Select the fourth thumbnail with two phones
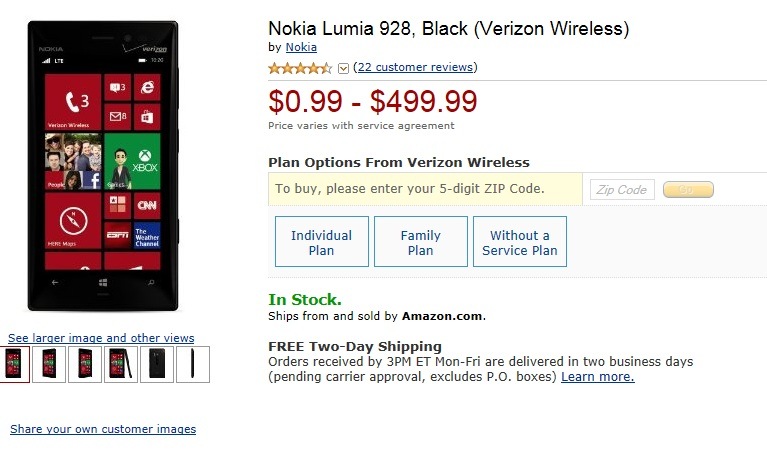767x450 pixels. tap(121, 364)
